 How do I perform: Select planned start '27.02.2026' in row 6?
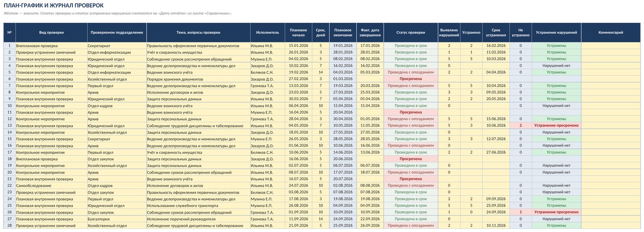pos(298,79)
